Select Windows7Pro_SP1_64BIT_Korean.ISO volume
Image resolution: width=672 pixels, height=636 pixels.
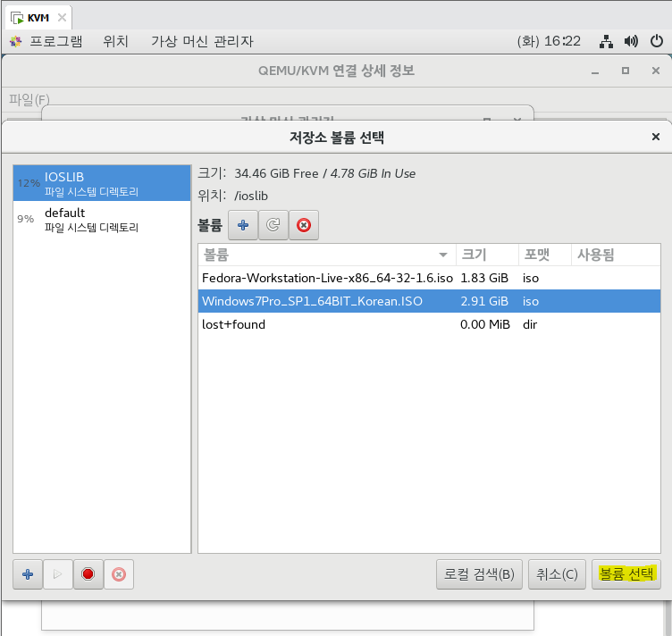(x=429, y=301)
